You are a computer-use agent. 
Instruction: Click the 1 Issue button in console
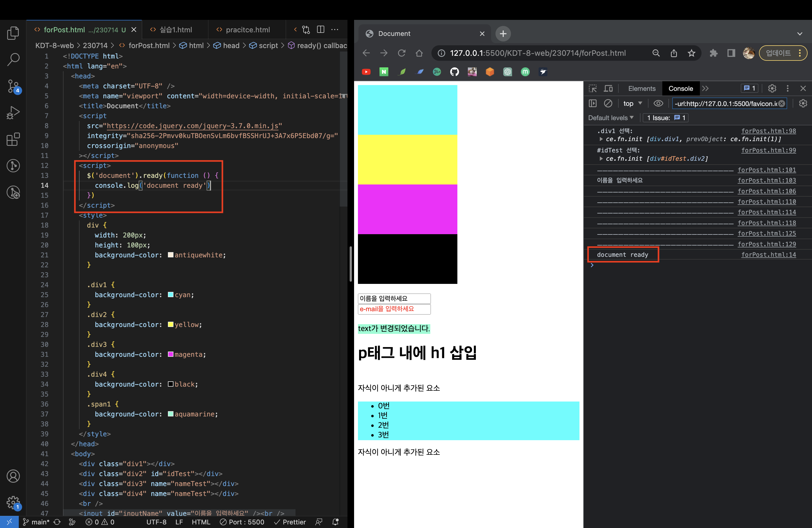click(666, 118)
